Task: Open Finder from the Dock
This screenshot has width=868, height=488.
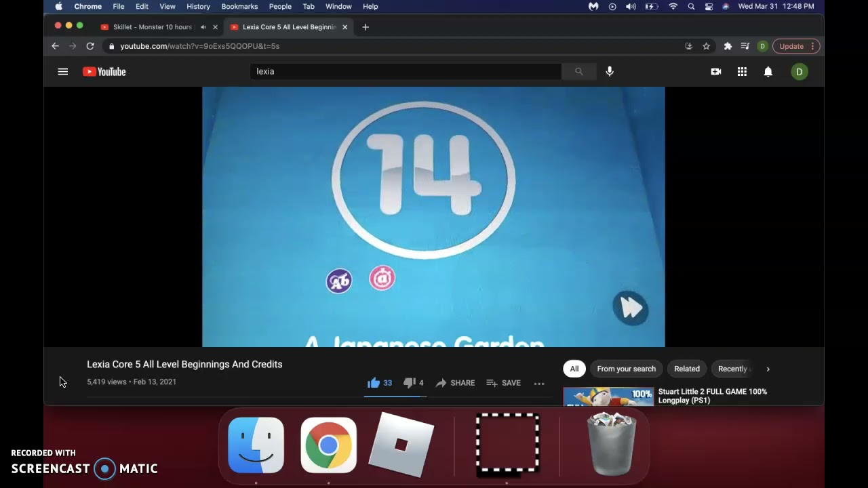Action: (256, 445)
